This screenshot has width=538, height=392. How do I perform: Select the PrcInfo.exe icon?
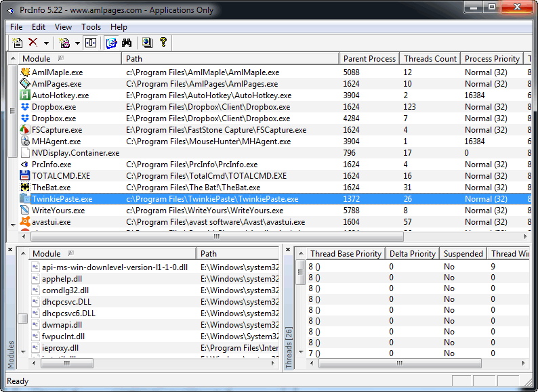[25, 165]
